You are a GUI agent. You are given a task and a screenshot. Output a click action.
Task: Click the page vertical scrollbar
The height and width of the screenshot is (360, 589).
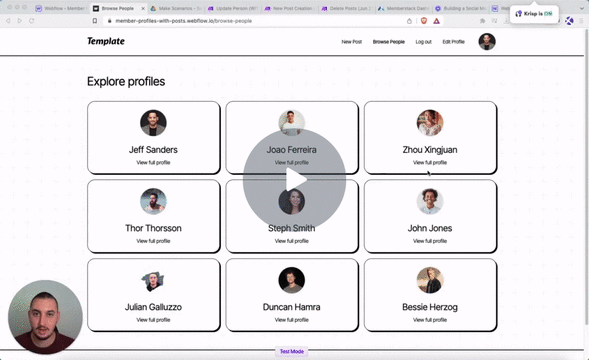click(x=586, y=177)
